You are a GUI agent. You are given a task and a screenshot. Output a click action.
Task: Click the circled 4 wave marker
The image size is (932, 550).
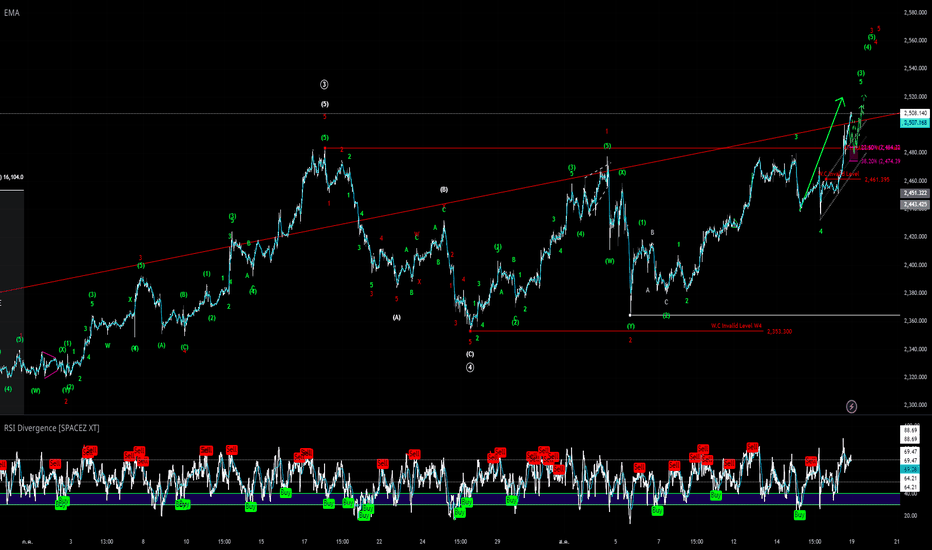click(x=470, y=367)
